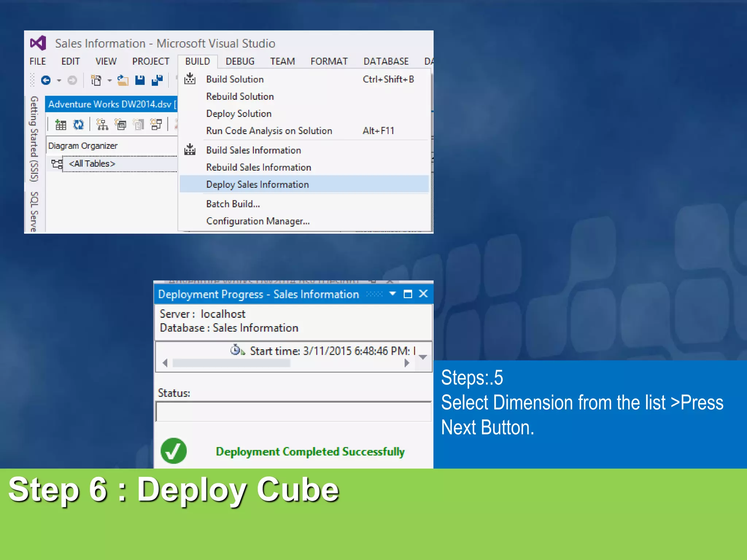Open the DEBUG menu
747x560 pixels.
pyautogui.click(x=240, y=61)
